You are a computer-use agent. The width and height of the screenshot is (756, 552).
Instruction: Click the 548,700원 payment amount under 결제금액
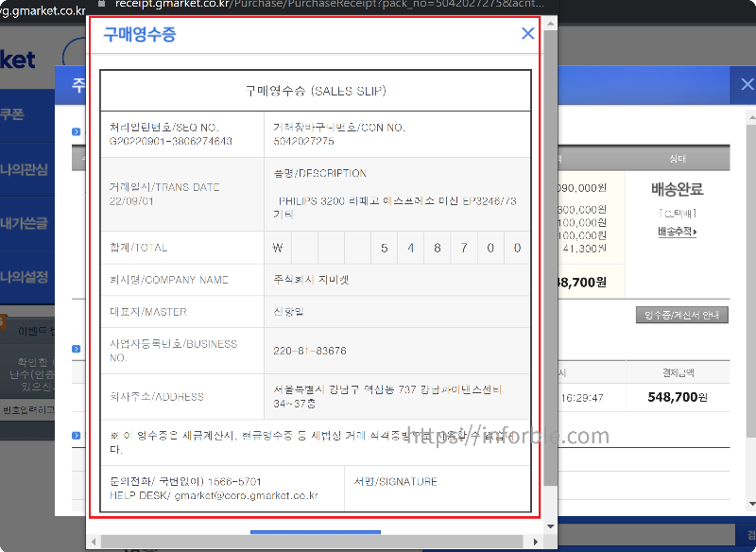click(x=678, y=397)
